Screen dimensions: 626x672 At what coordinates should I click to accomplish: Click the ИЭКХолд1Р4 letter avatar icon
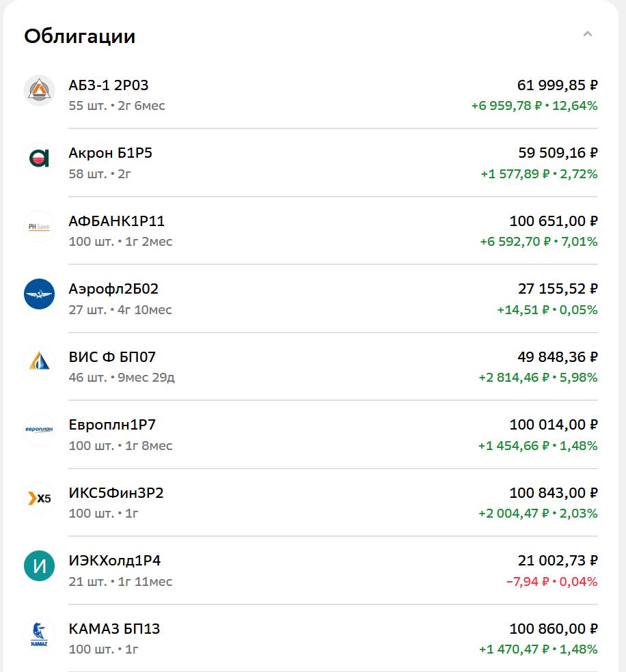click(x=39, y=566)
